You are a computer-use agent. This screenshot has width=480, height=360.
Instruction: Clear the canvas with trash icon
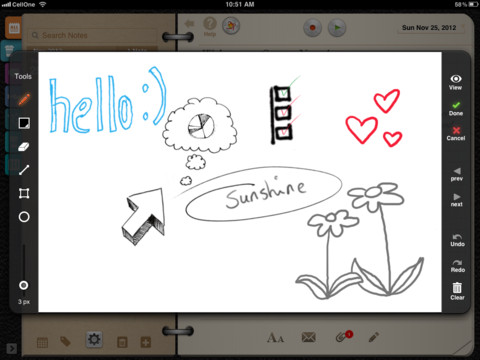point(457,291)
